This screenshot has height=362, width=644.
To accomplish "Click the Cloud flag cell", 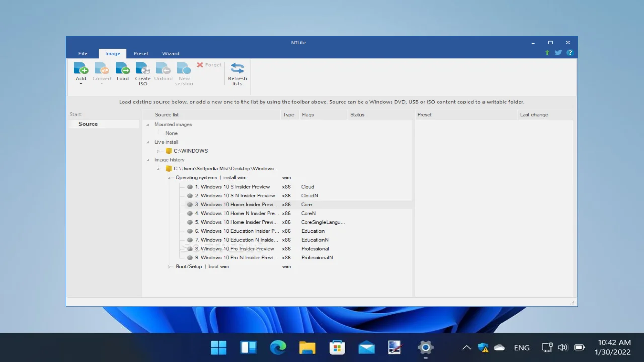I will 308,187.
